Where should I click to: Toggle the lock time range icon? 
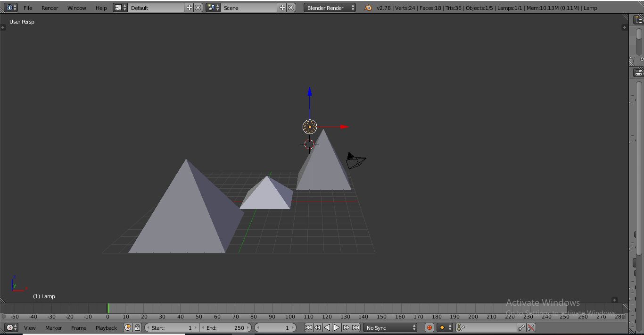click(137, 327)
